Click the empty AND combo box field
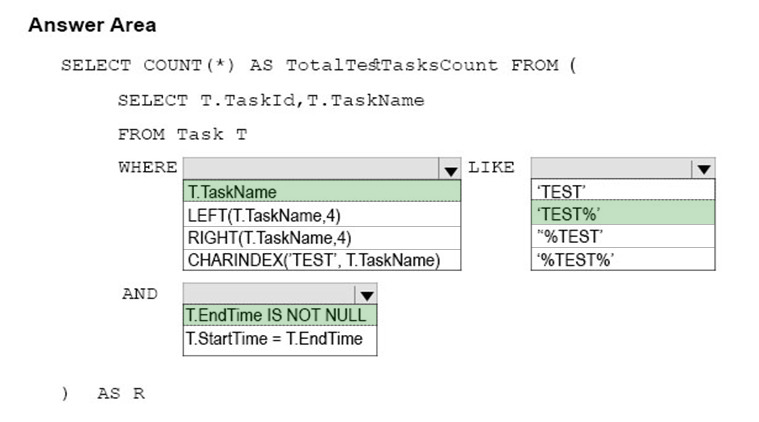 click(x=269, y=294)
